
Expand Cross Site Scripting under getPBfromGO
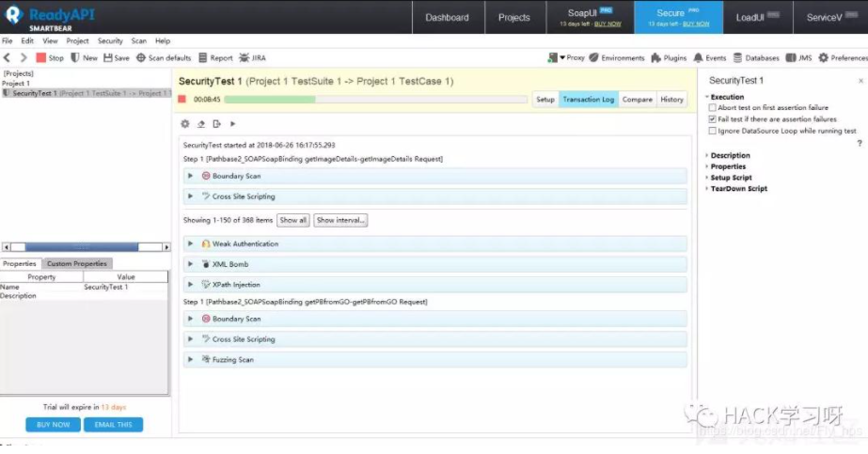[x=190, y=339]
